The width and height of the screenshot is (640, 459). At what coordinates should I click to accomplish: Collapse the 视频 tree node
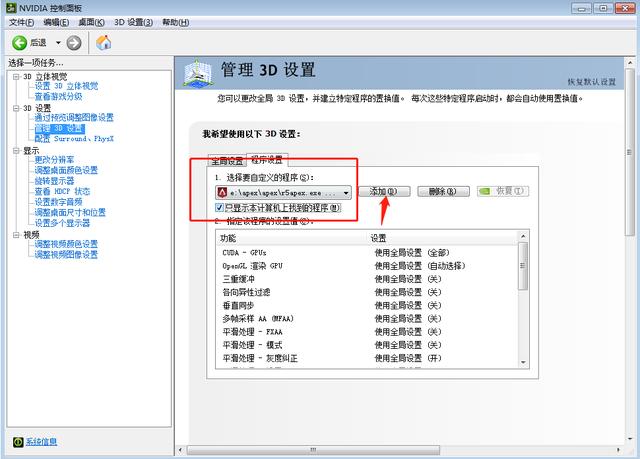14,235
